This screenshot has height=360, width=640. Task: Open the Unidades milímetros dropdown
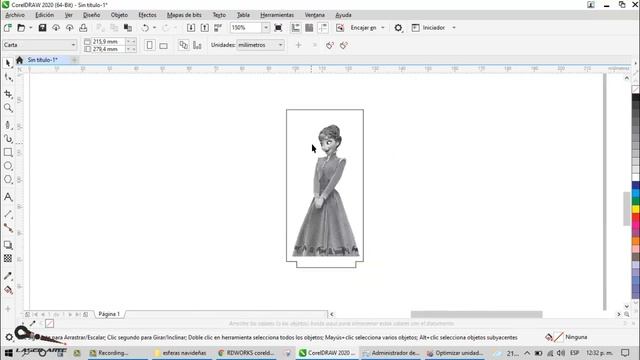point(260,45)
